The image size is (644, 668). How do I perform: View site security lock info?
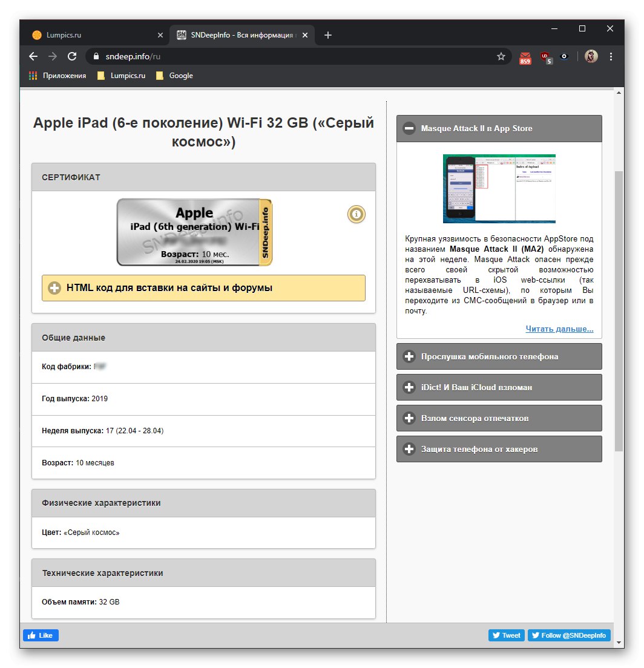[x=96, y=57]
